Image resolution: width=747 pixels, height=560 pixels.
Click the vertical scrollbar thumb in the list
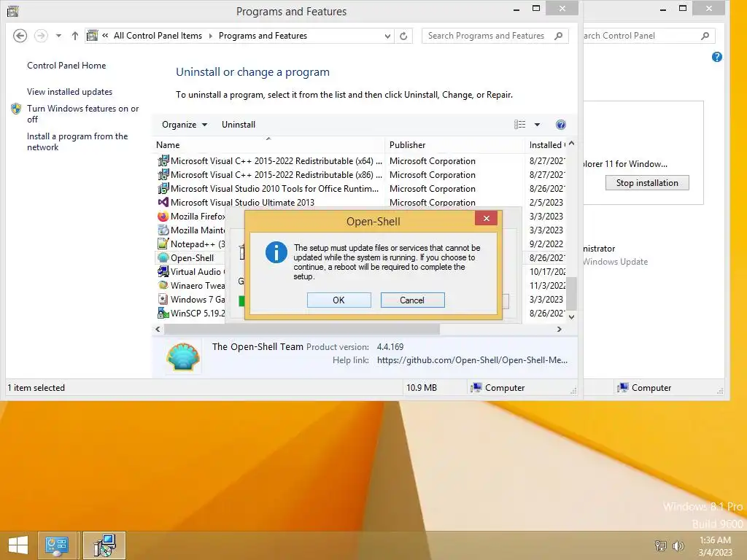[572, 295]
